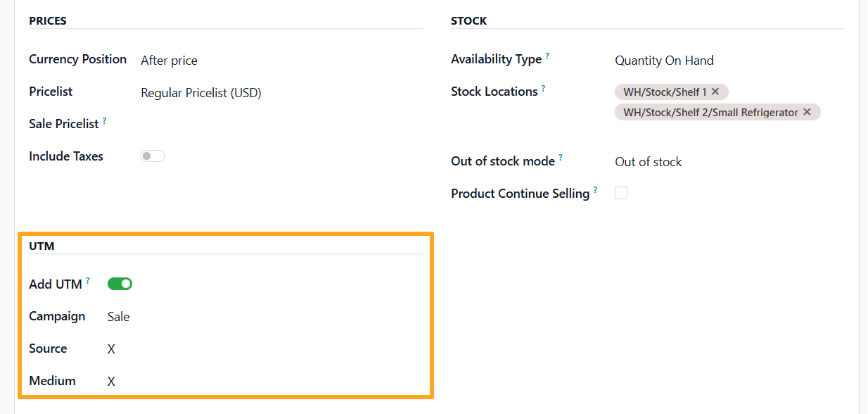868x414 pixels.
Task: Show help tooltip for Product Continue Selling
Action: [x=595, y=190]
